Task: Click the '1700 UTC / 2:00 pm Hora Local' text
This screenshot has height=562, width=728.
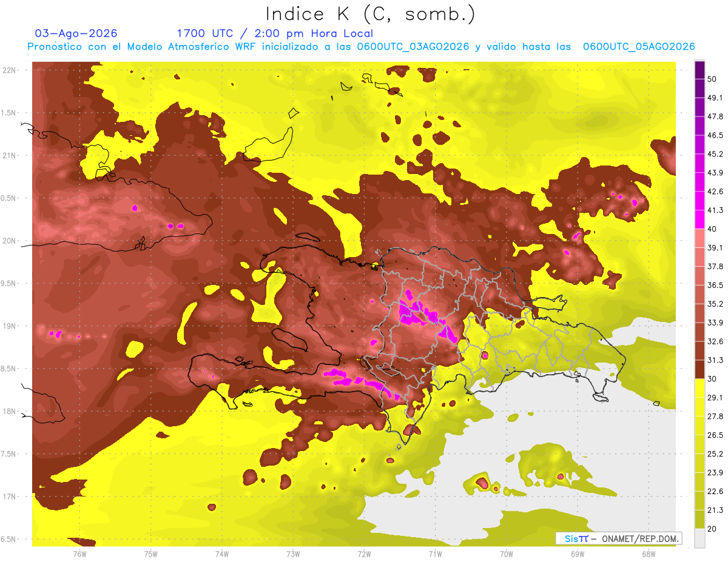Action: 275,33
